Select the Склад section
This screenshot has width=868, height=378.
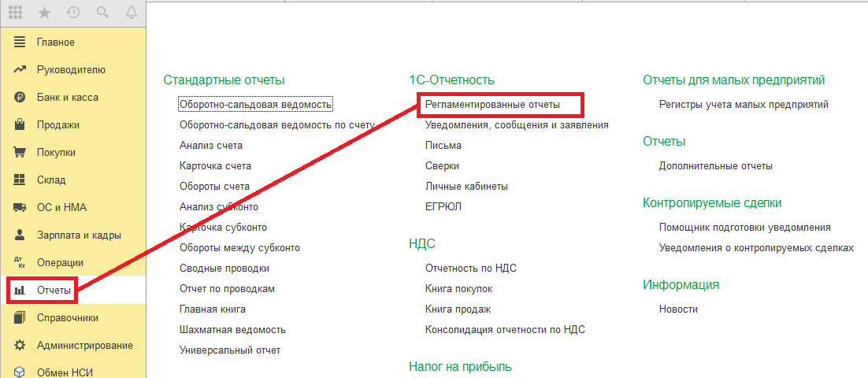pos(51,180)
